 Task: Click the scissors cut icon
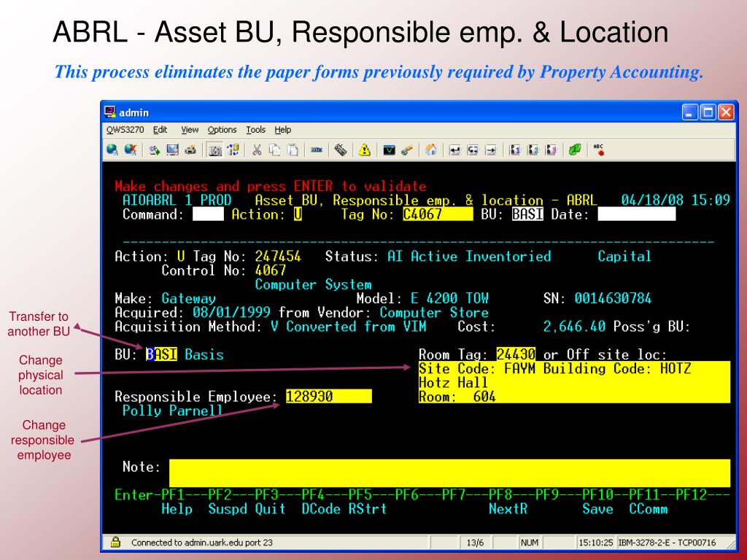(x=257, y=150)
